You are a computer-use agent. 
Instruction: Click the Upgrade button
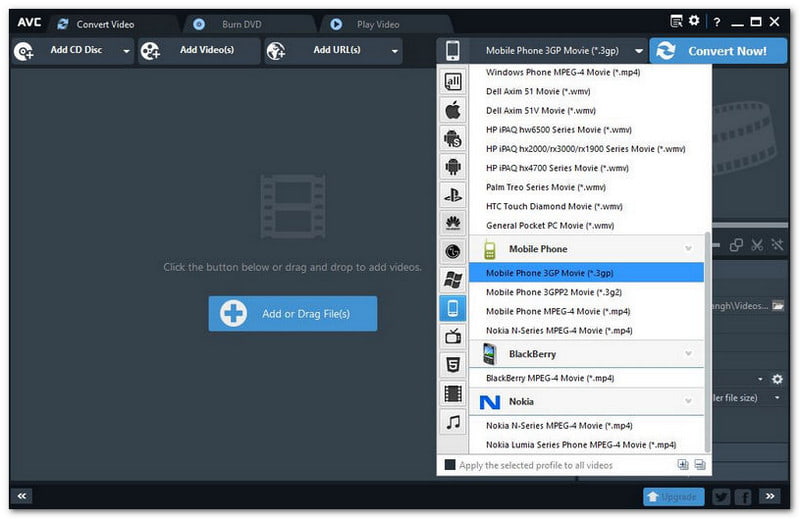click(673, 497)
